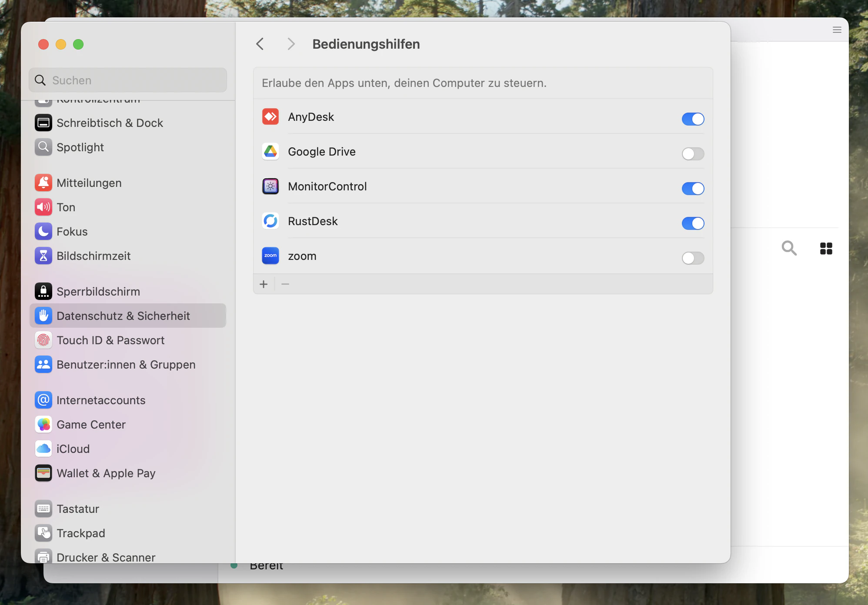The image size is (868, 605).
Task: Click the Wallet & Apple Pay icon
Action: 43,473
